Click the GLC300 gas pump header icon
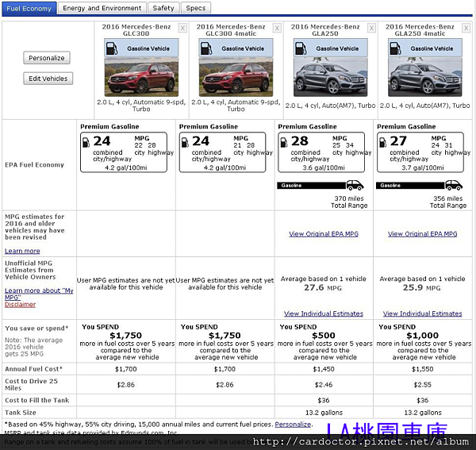Viewport: 476px width, 450px height. [111, 48]
